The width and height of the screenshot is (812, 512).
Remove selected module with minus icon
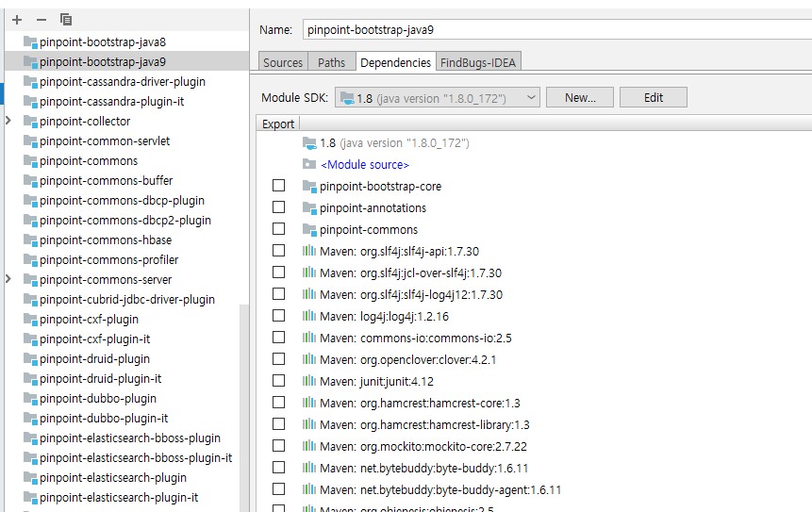(x=41, y=20)
